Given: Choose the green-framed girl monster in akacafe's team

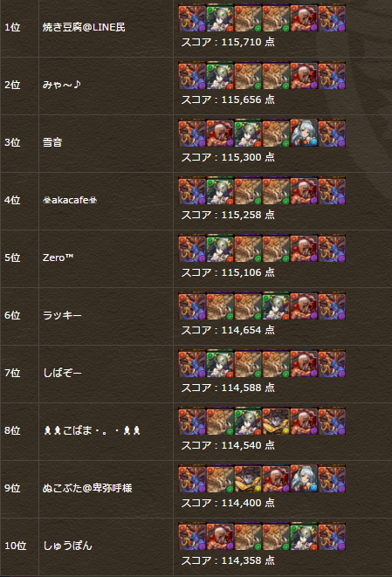Looking at the screenshot, I should point(220,190).
